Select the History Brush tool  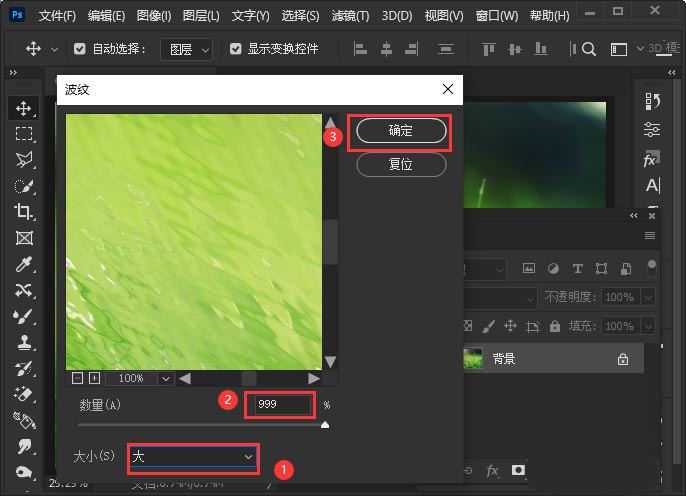(x=24, y=368)
